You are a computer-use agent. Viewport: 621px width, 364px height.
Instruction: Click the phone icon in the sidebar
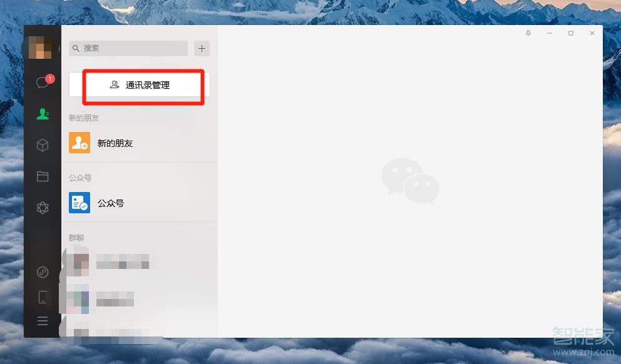pyautogui.click(x=43, y=296)
